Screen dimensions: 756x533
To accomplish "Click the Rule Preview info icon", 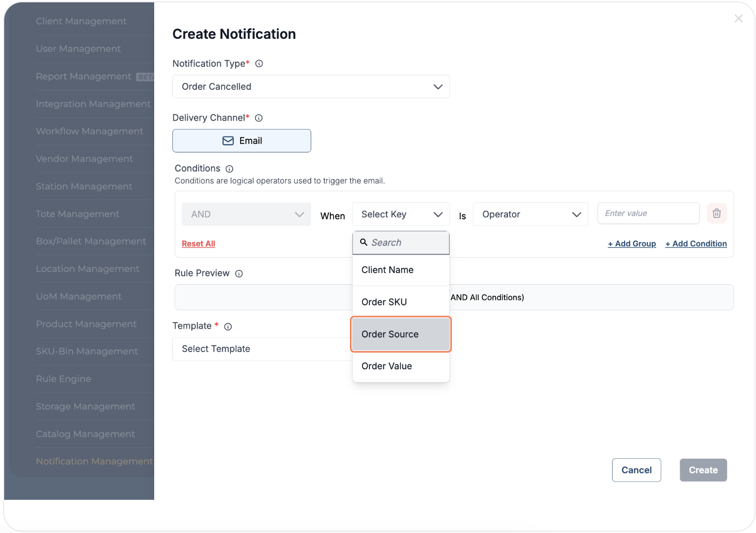I will (239, 274).
